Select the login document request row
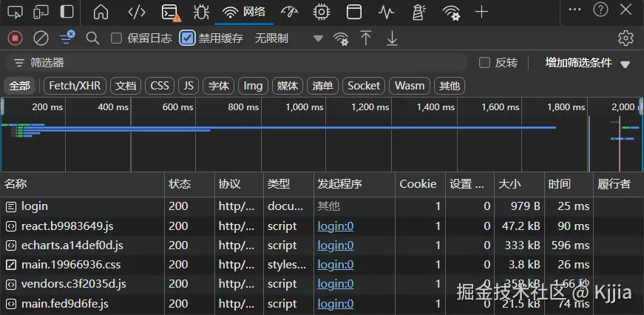644x315 pixels. point(322,206)
